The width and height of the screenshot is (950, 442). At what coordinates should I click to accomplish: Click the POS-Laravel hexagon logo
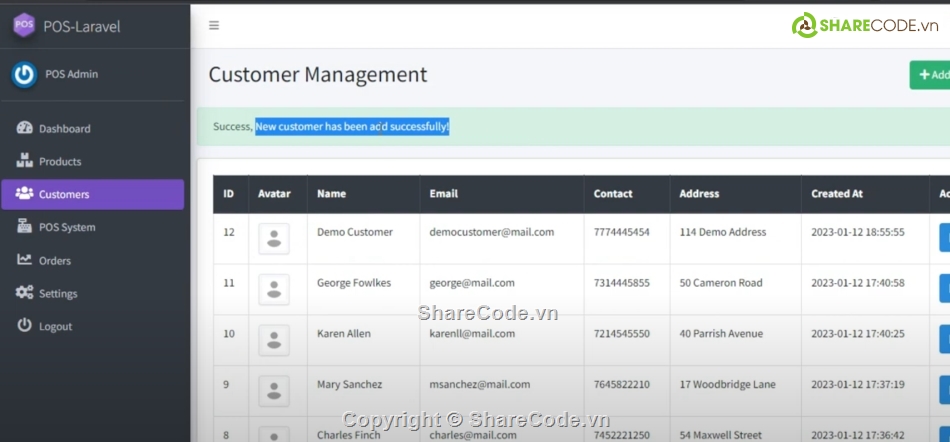pos(24,25)
